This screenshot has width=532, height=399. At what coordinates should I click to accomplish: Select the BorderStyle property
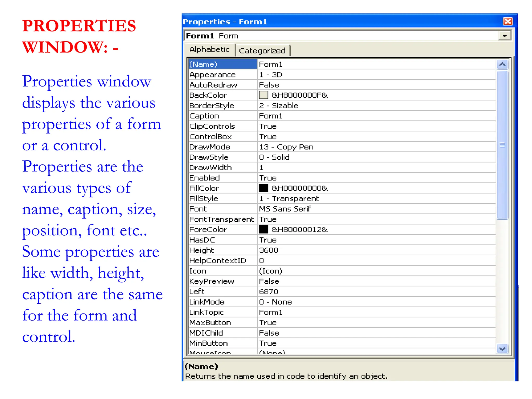(x=223, y=105)
